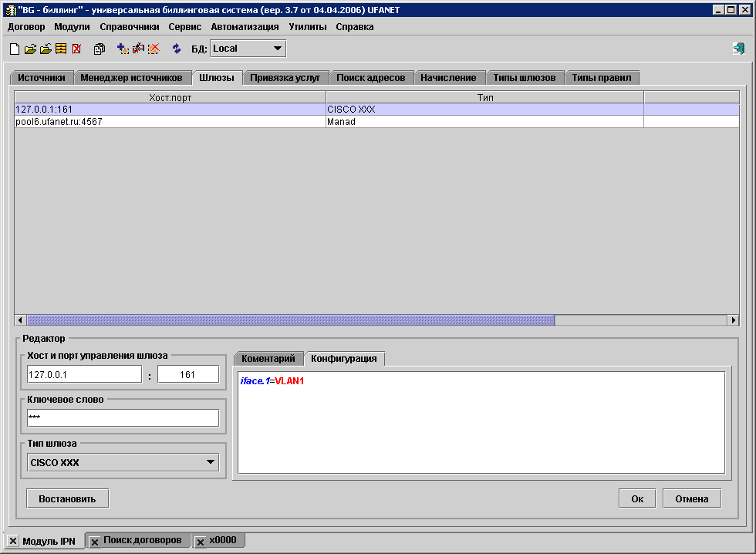Open the Модули menu
This screenshot has width=756, height=554.
click(72, 26)
